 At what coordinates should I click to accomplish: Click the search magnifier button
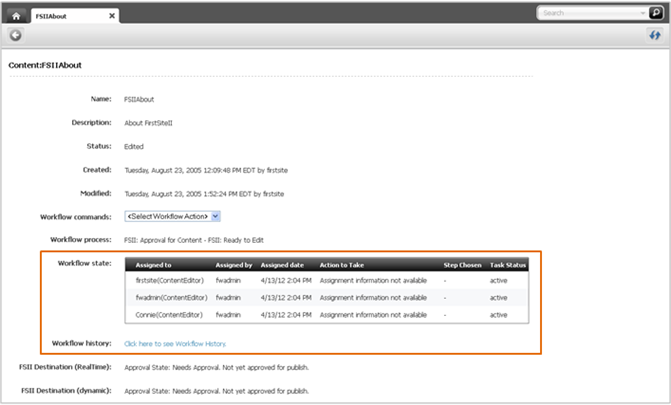coord(656,13)
